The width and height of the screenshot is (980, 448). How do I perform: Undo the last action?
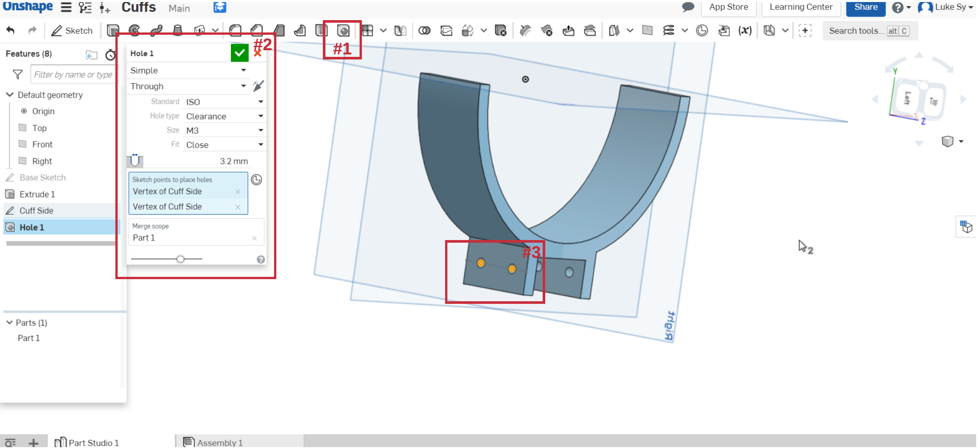pyautogui.click(x=11, y=30)
